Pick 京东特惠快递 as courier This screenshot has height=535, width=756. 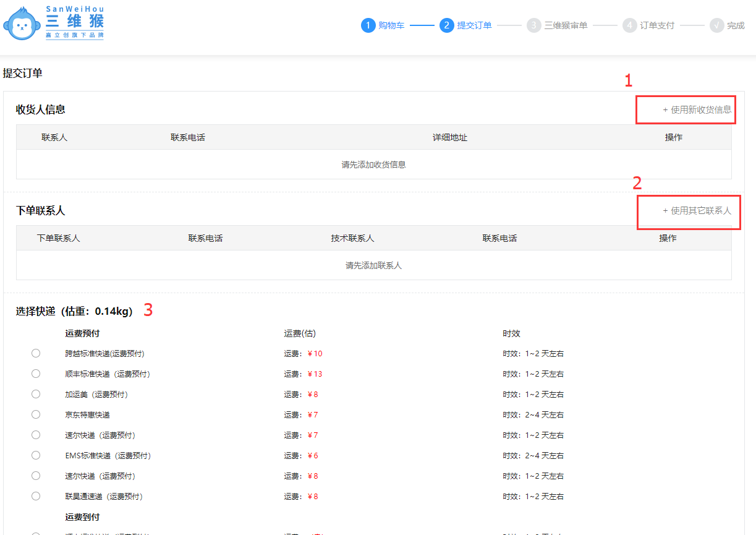pos(36,414)
